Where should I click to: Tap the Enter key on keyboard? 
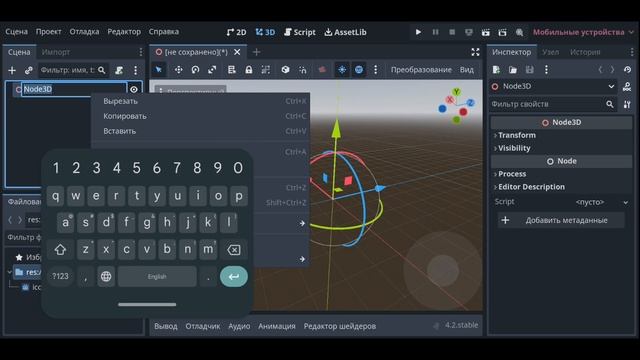(234, 276)
